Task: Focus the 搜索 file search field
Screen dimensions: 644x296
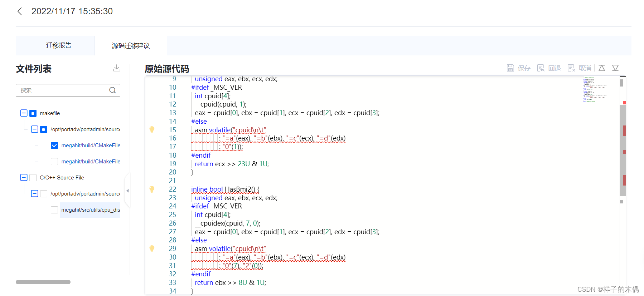Action: [x=68, y=90]
